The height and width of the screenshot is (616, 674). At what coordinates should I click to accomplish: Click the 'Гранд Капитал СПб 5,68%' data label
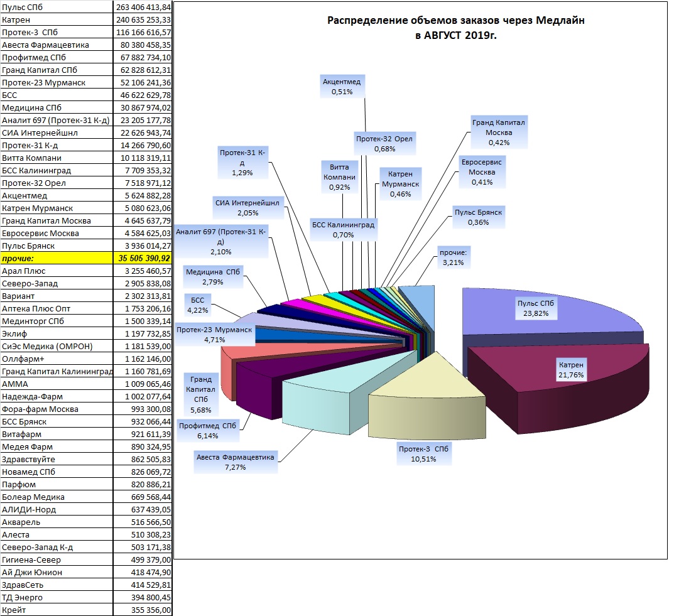[201, 394]
